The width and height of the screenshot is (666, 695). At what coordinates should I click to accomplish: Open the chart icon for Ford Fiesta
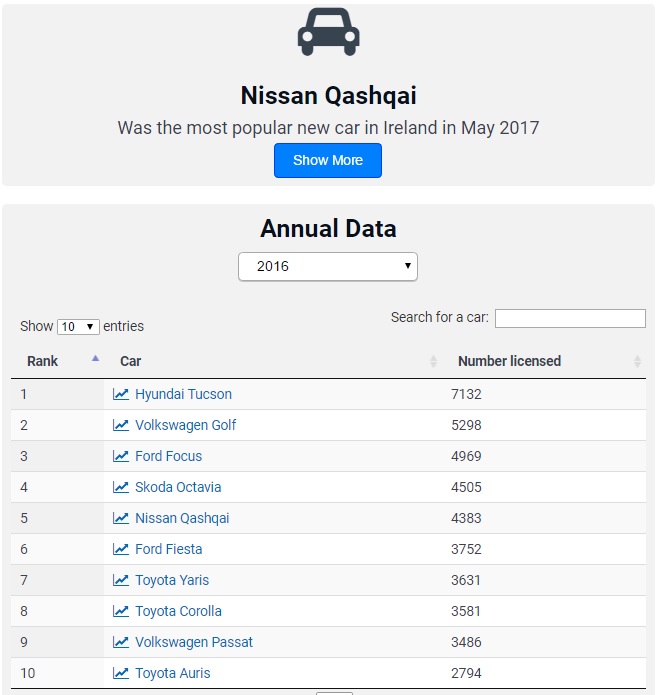click(x=121, y=549)
